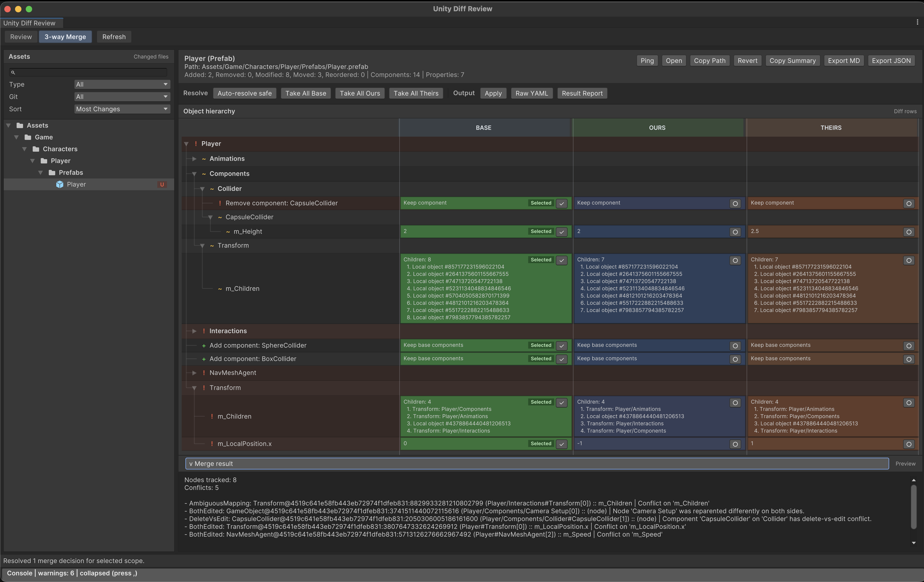924x582 pixels.
Task: Collapse the Merge result section
Action: click(537, 464)
